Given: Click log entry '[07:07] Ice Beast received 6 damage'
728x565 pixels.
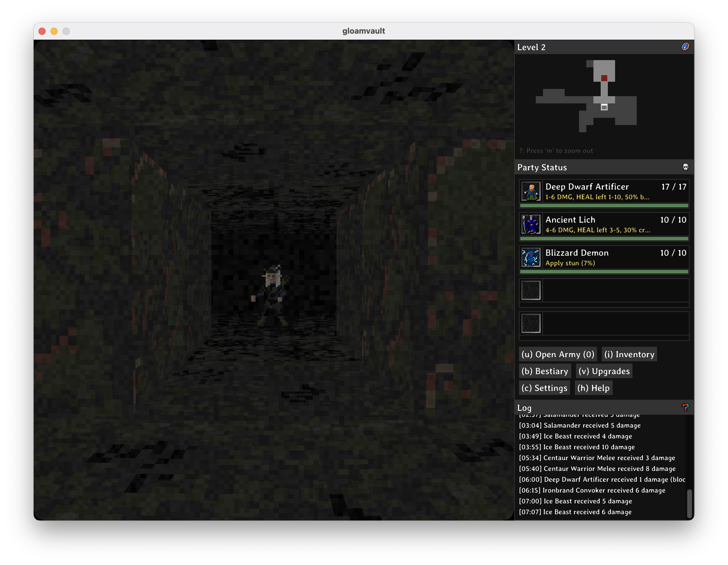Looking at the screenshot, I should coord(575,512).
